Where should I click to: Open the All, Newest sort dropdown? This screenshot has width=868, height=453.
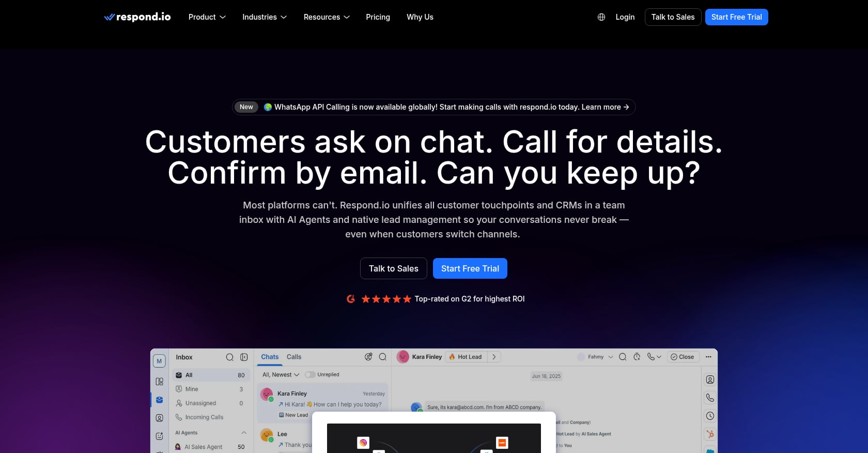point(281,374)
